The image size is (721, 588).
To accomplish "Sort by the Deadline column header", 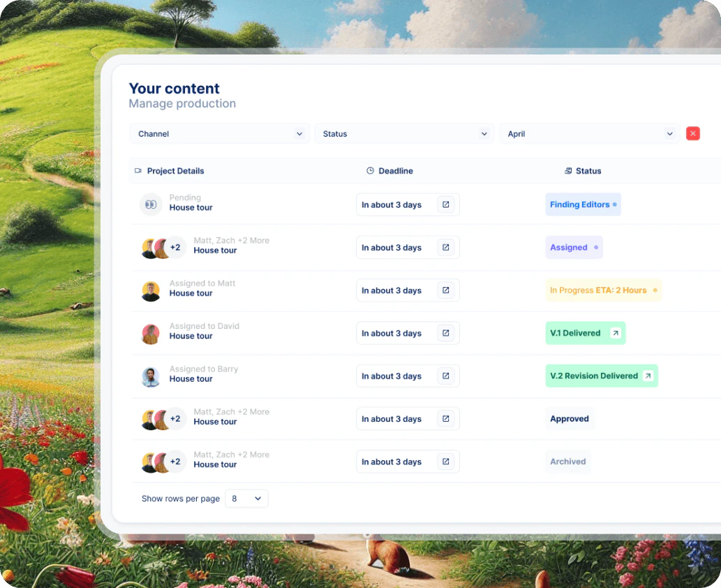I will click(395, 171).
